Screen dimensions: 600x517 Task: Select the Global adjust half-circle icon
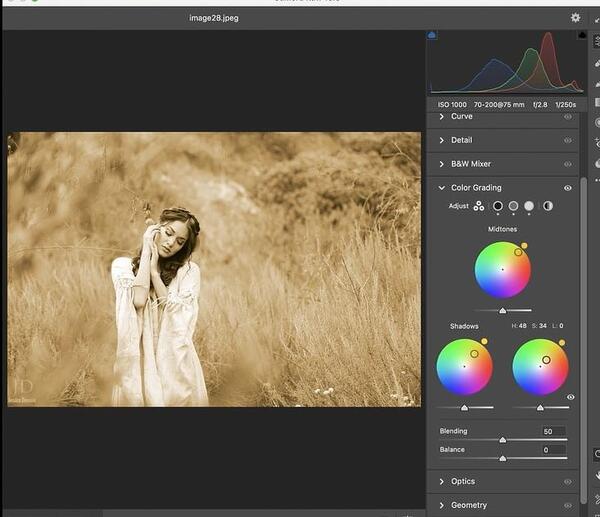click(548, 206)
